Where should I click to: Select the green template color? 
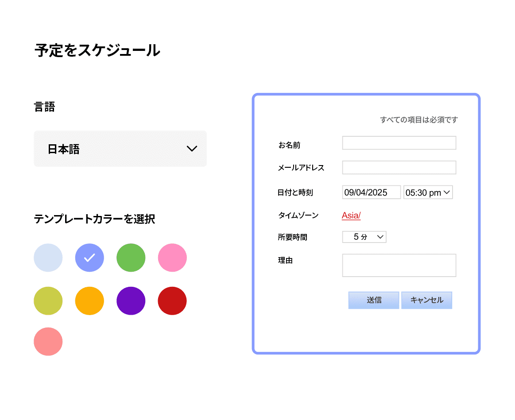[x=131, y=258]
